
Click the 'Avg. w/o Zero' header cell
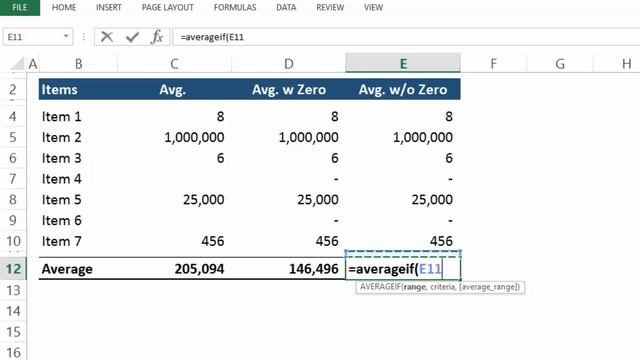[x=403, y=89]
